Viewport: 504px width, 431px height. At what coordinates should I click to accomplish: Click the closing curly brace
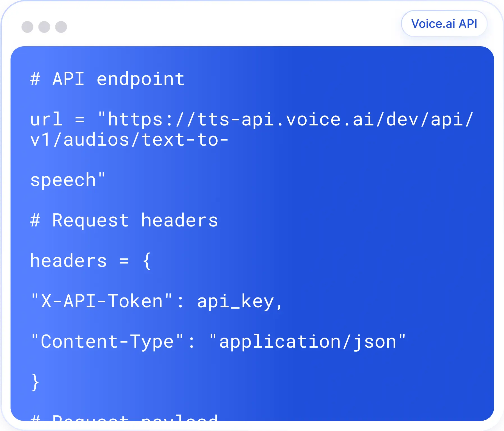(35, 382)
